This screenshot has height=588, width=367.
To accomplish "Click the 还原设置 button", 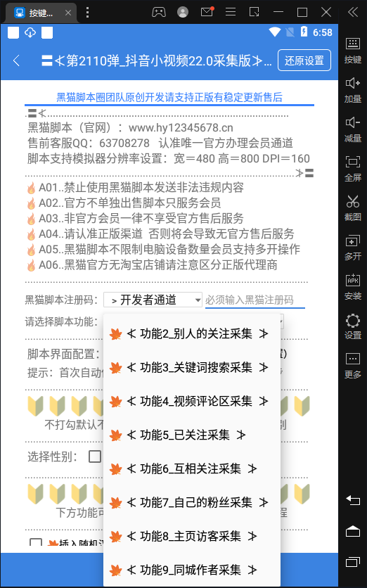I will (304, 60).
